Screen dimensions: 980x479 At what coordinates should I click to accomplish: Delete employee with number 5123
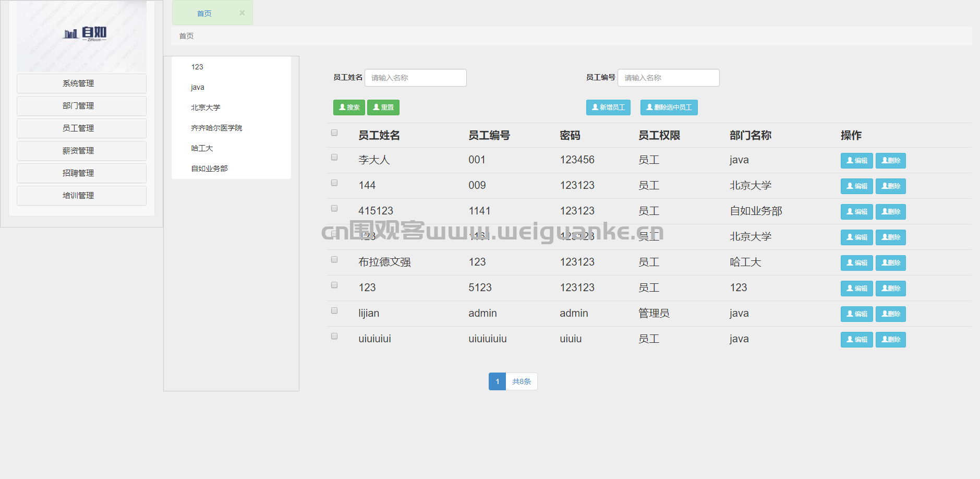[x=891, y=289]
